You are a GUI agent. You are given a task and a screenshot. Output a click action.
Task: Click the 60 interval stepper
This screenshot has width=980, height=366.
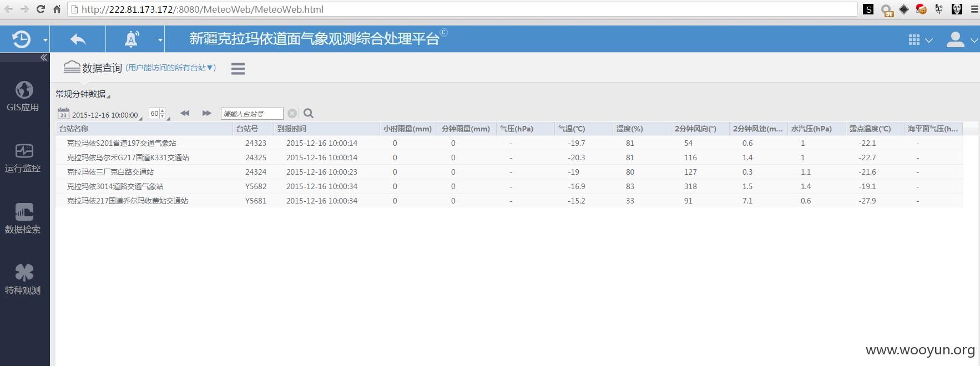pos(157,114)
